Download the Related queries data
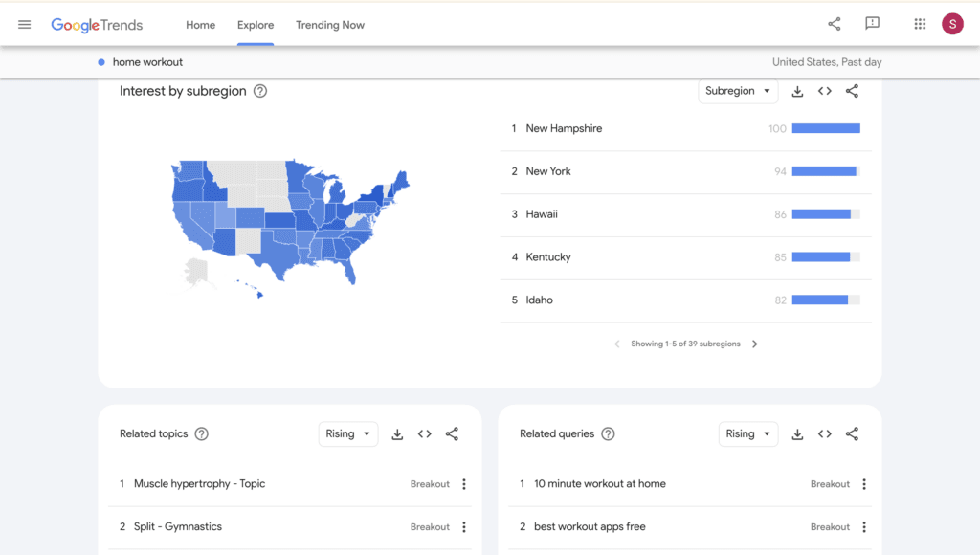 (797, 433)
